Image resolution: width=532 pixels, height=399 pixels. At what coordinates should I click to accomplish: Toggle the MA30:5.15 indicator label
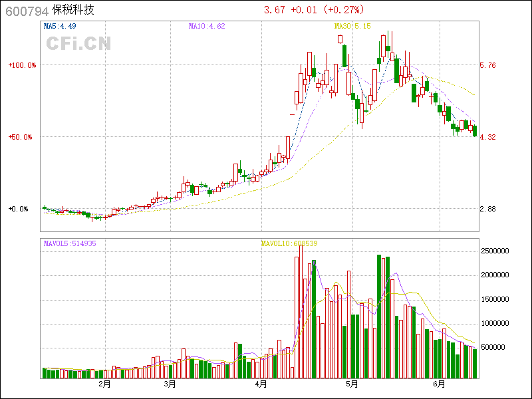[x=352, y=27]
